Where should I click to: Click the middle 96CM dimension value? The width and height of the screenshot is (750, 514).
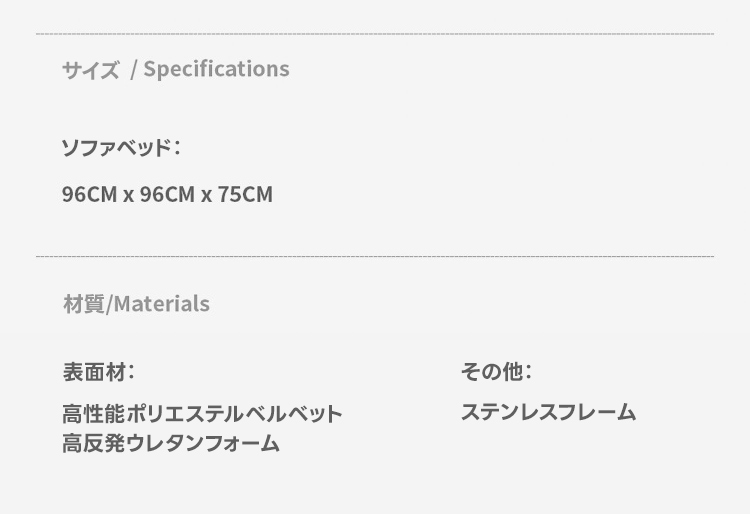click(167, 195)
